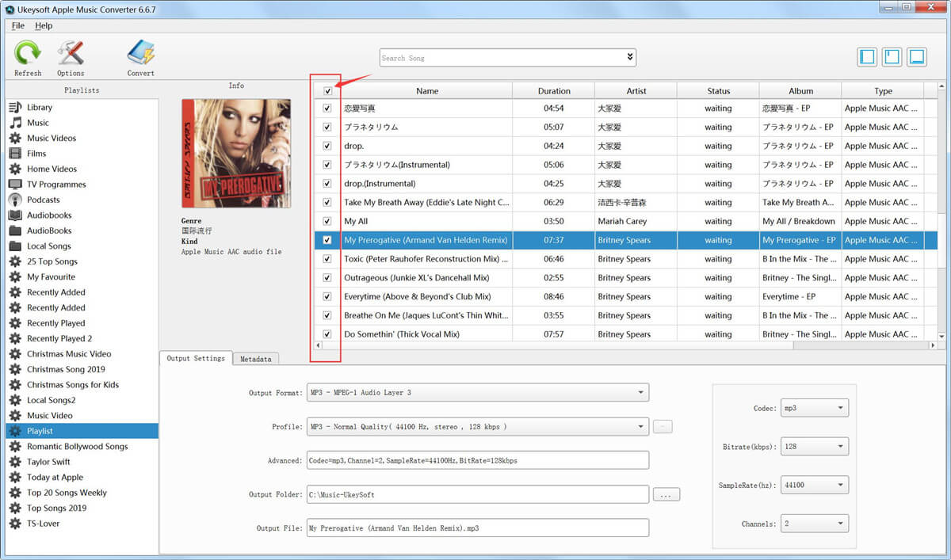Uncheck the My Prerogative remix checkbox

(x=327, y=240)
